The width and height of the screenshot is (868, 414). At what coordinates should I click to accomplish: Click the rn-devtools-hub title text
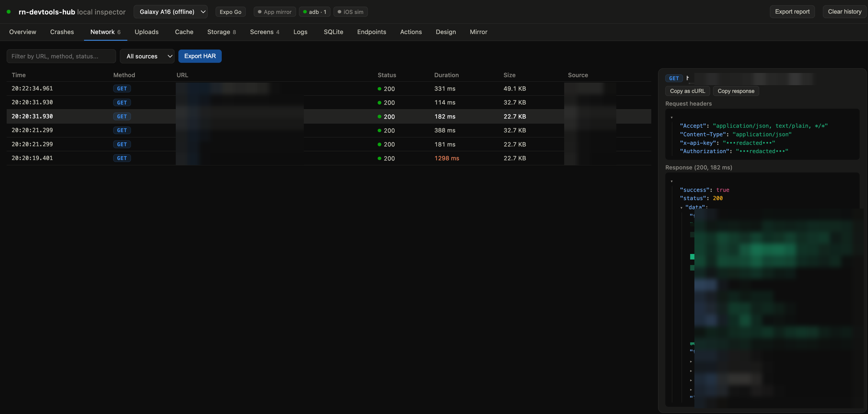(47, 12)
